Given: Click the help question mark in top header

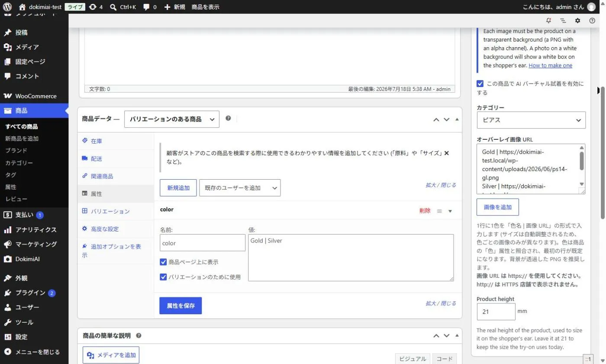Looking at the screenshot, I should [x=592, y=20].
